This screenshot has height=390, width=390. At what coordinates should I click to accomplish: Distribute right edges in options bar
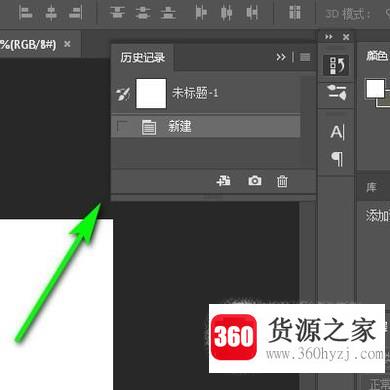tap(252, 13)
